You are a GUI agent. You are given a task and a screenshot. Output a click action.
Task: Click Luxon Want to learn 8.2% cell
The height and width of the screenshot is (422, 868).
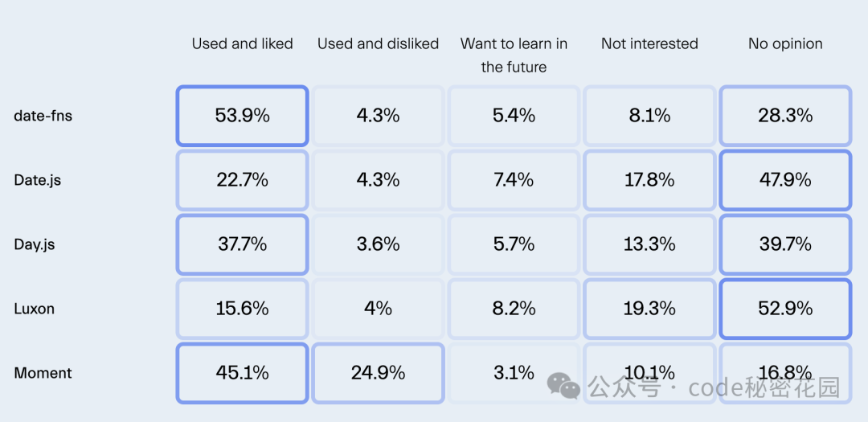point(514,309)
